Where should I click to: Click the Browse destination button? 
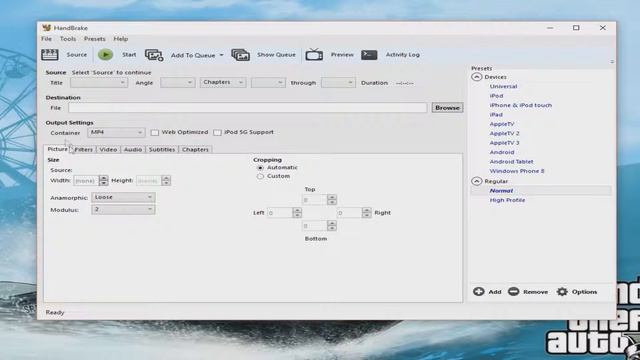(447, 108)
